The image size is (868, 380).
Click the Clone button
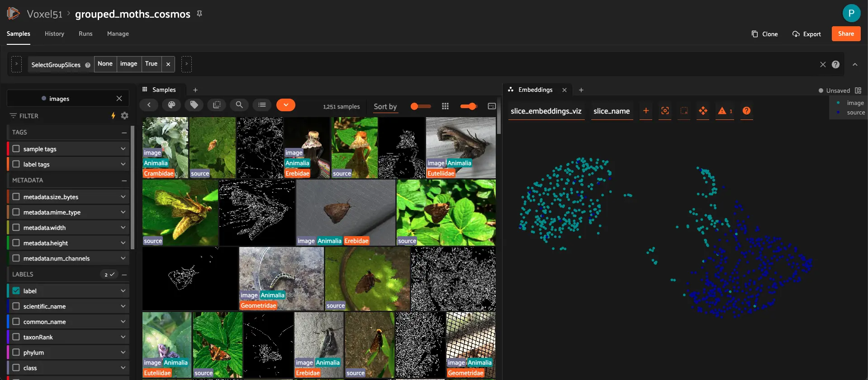tap(764, 34)
